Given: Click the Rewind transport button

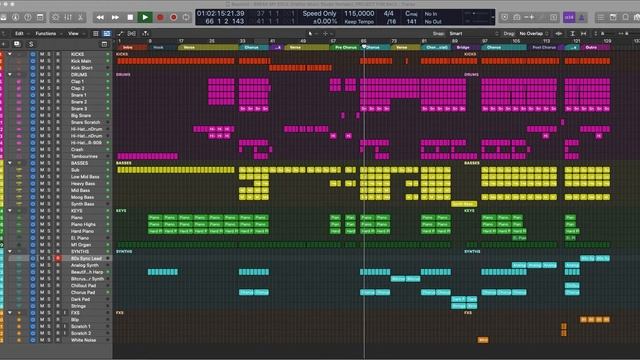Looking at the screenshot, I should 100,18.
